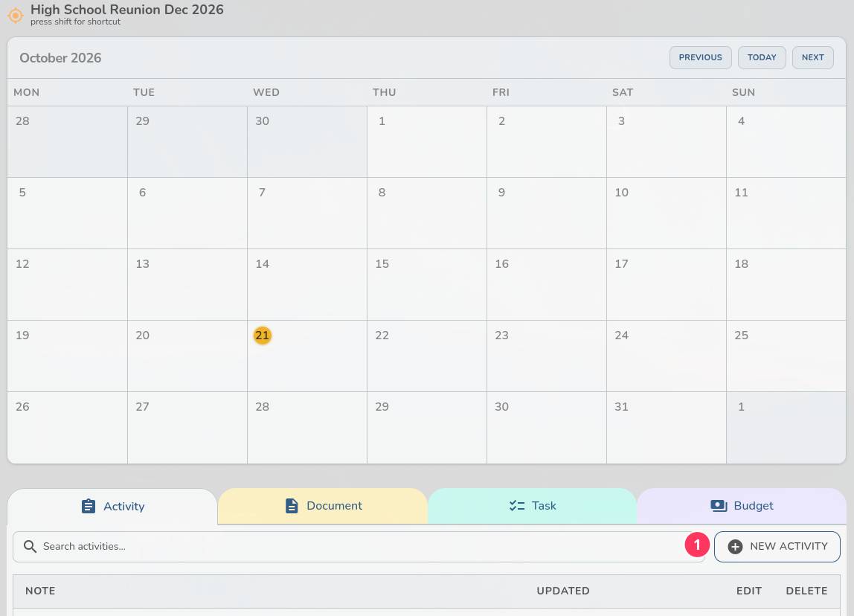The height and width of the screenshot is (616, 854).
Task: Click the search magnifier icon
Action: click(30, 546)
